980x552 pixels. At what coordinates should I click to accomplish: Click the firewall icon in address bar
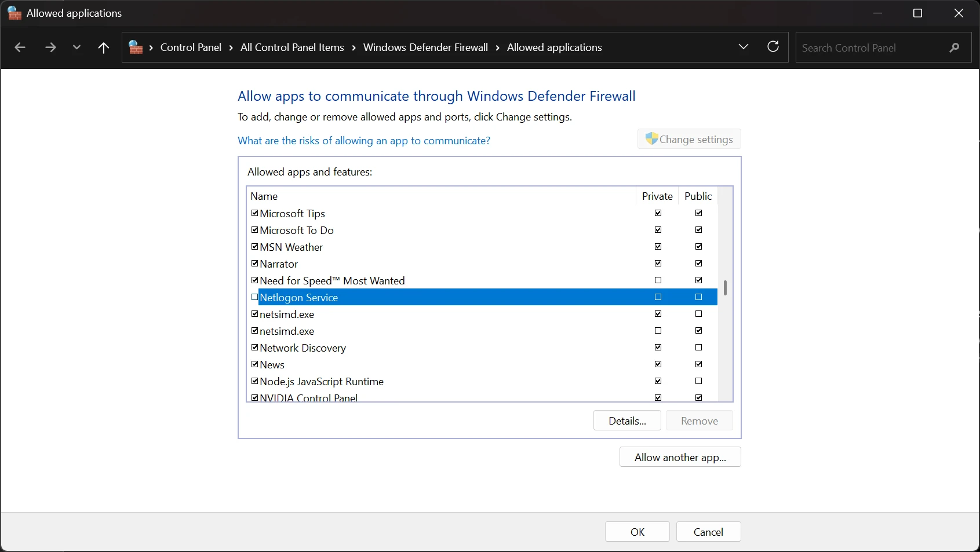136,47
